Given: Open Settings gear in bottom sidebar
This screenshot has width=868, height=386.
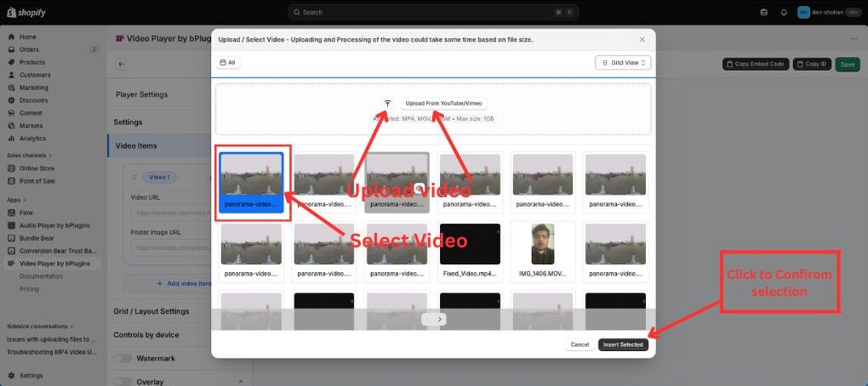Looking at the screenshot, I should pos(12,375).
